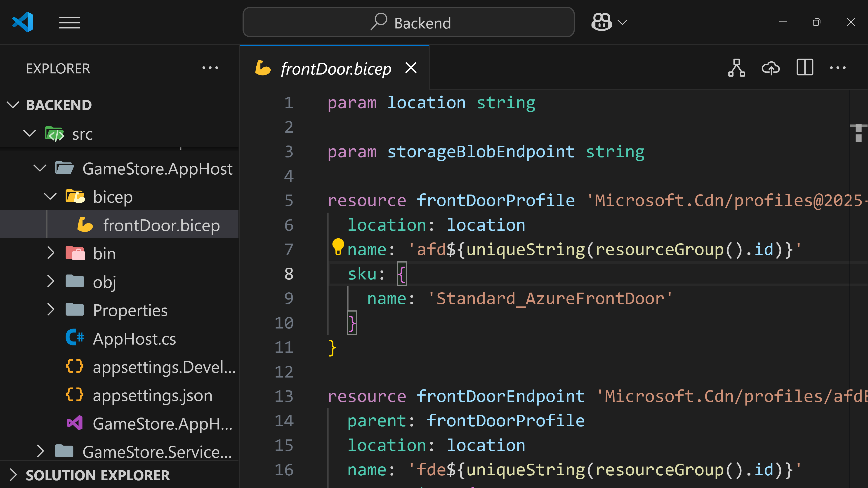
Task: Open the Bicep visualizer icon
Action: [x=737, y=68]
